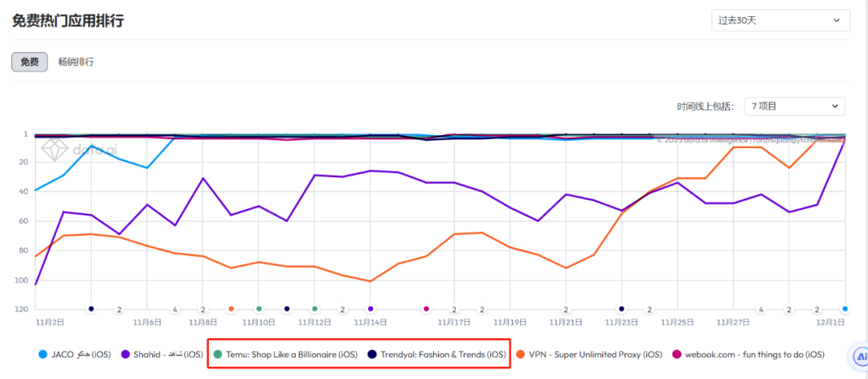Open the 过去30天 date range dropdown
The width and height of the screenshot is (868, 379).
pyautogui.click(x=780, y=21)
